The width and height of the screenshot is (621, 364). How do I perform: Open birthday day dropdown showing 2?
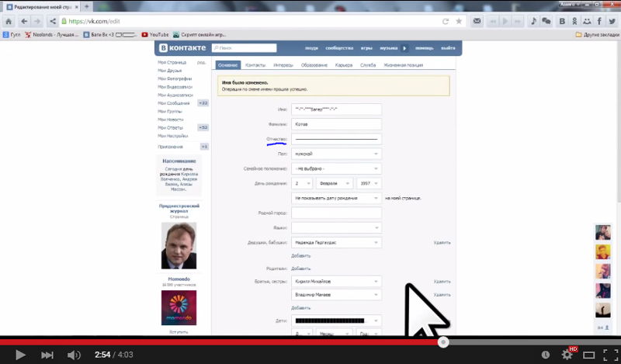point(302,183)
